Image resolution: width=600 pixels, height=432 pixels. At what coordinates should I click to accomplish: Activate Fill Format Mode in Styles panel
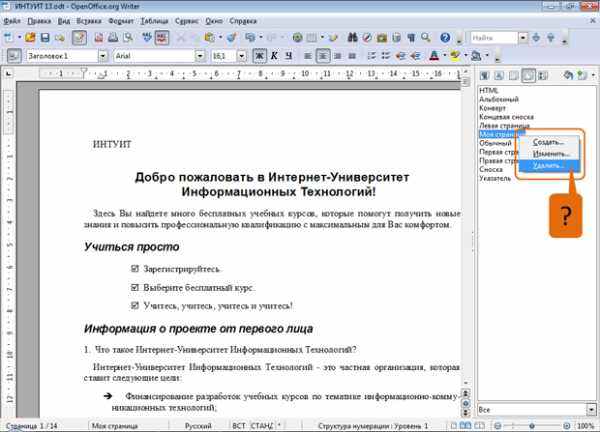click(568, 75)
